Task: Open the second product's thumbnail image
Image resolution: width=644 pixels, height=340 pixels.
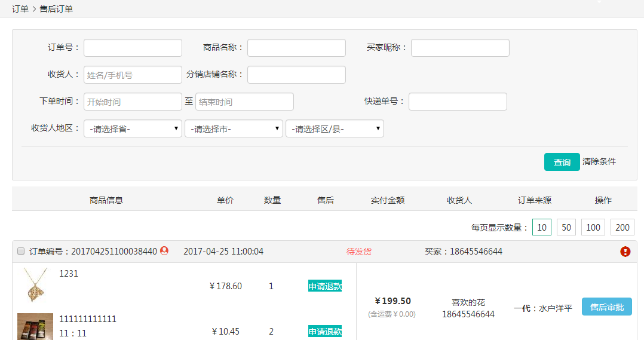Action: point(35,326)
